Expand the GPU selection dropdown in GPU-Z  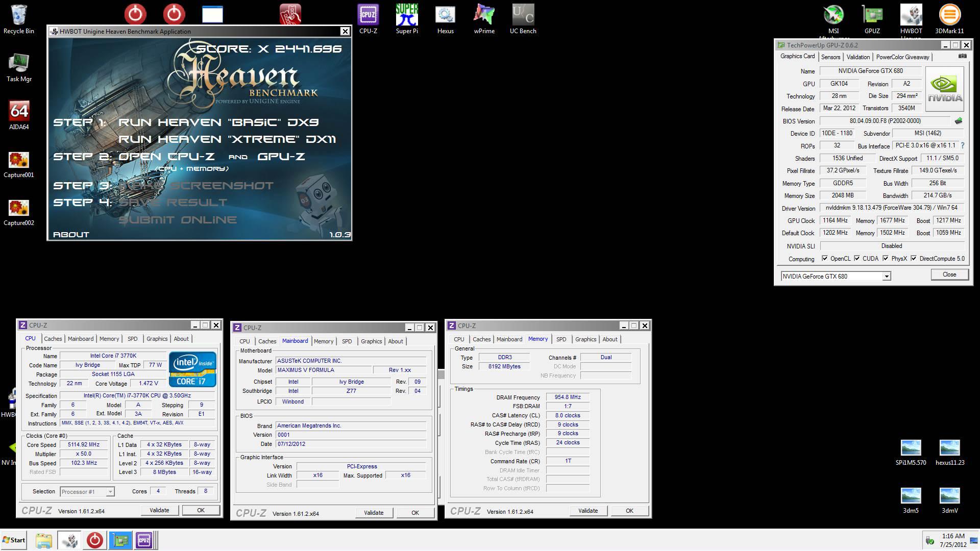(x=887, y=277)
